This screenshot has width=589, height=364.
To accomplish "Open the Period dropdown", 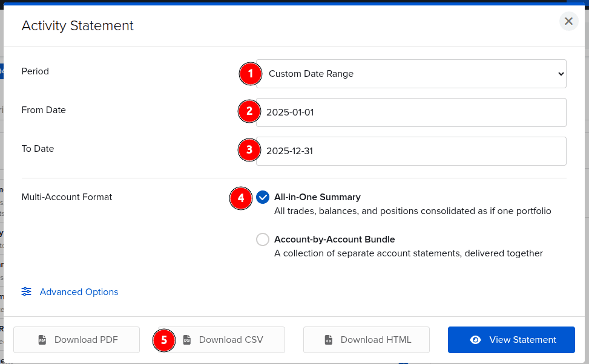I will 412,73.
